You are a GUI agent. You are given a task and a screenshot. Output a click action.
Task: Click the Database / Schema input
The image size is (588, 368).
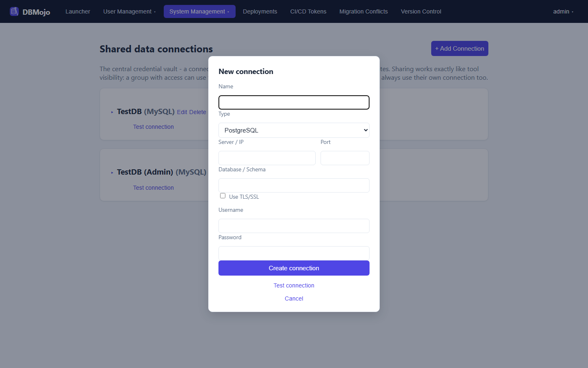[294, 185]
